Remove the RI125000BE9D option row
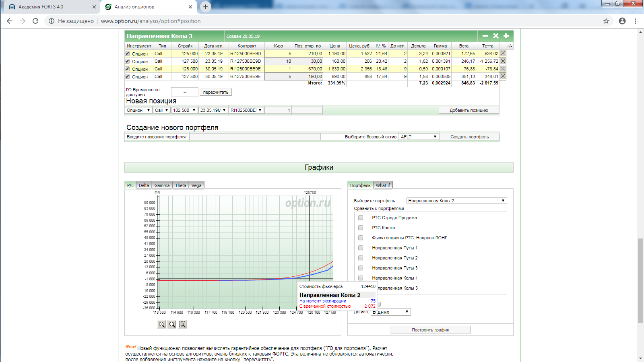This screenshot has width=644, height=362. pos(503,53)
